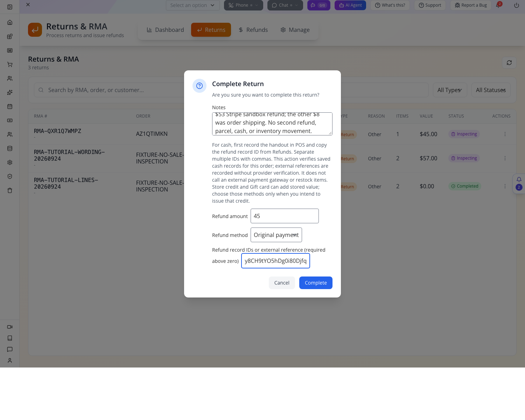Open actions menu for RMA-QXR1Q7WMPZ row
Screen dimensions: 525x420
[x=505, y=134]
